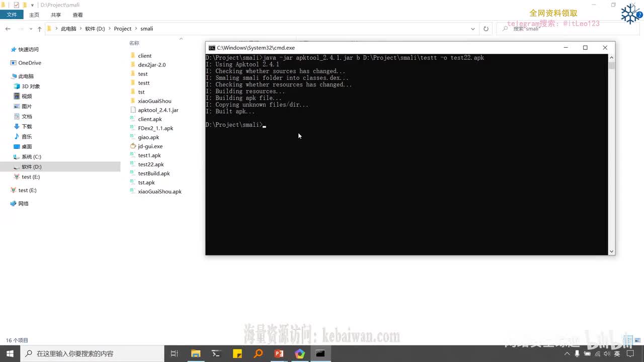Click the folder icon in the address bar

[x=49, y=29]
